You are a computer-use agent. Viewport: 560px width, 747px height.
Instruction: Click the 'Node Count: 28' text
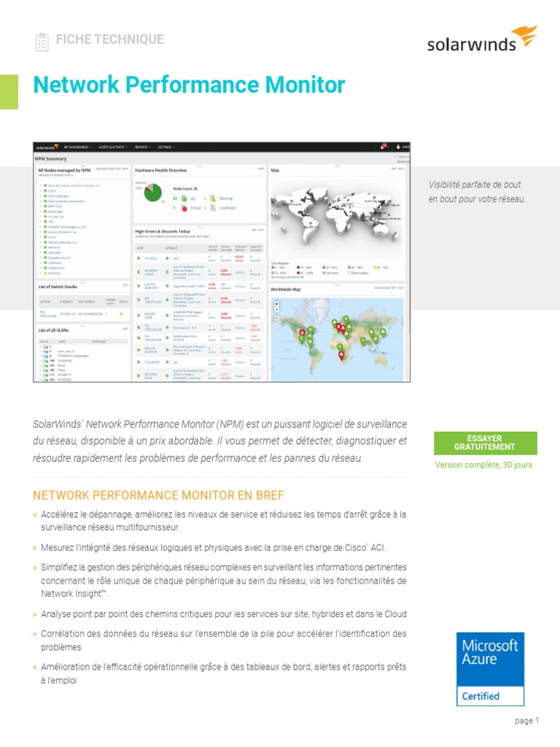(x=185, y=189)
